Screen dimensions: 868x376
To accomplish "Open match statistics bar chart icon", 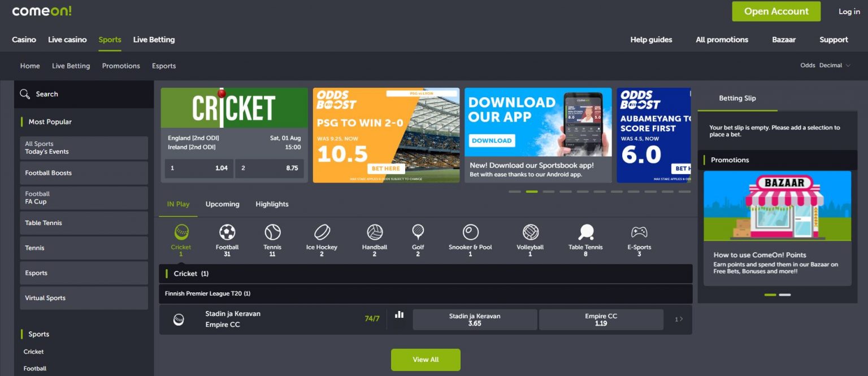I will pos(400,314).
